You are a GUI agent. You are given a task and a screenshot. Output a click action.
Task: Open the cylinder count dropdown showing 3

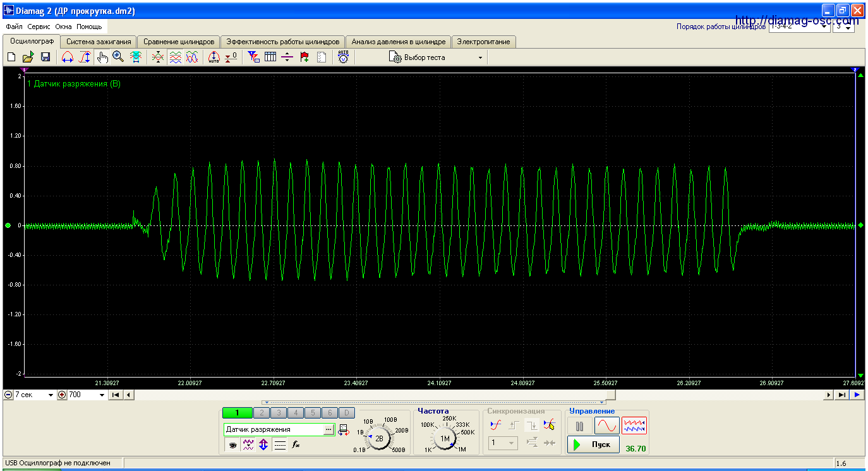pos(843,27)
